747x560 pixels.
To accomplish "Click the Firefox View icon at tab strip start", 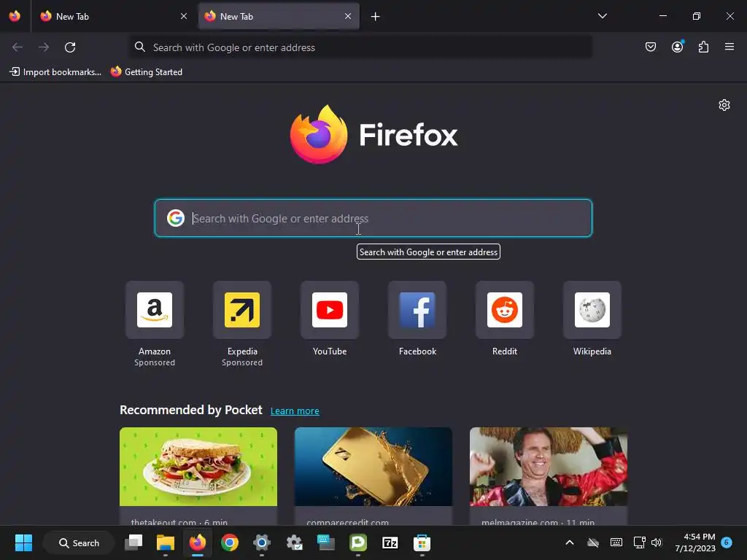I will coord(15,16).
